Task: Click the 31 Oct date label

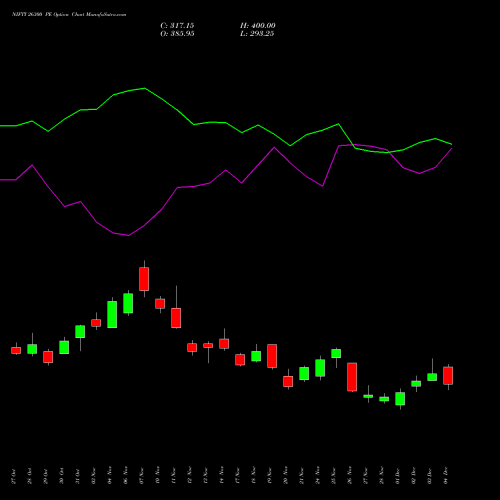Action: [78, 476]
